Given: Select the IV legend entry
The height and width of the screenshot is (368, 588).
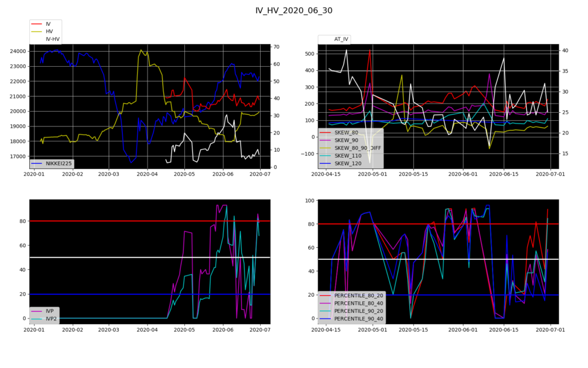Looking at the screenshot, I should tap(48, 24).
